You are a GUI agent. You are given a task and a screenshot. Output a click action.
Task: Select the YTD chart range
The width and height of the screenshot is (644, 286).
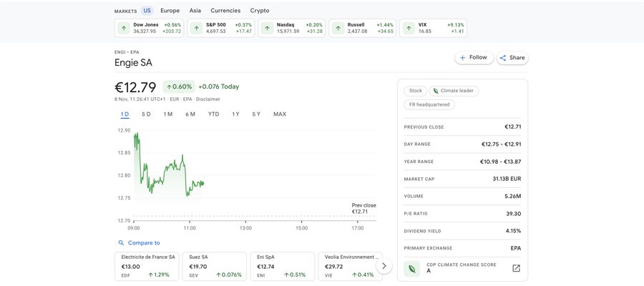[x=213, y=114]
